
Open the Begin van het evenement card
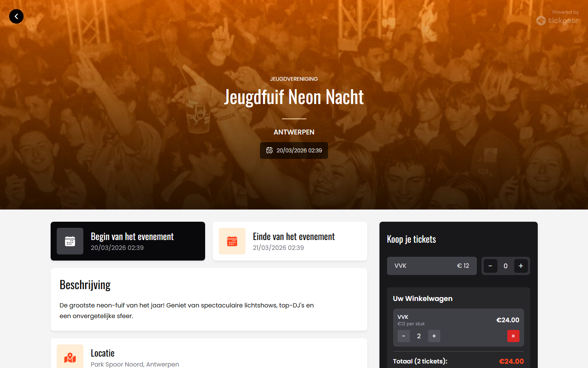pos(128,241)
